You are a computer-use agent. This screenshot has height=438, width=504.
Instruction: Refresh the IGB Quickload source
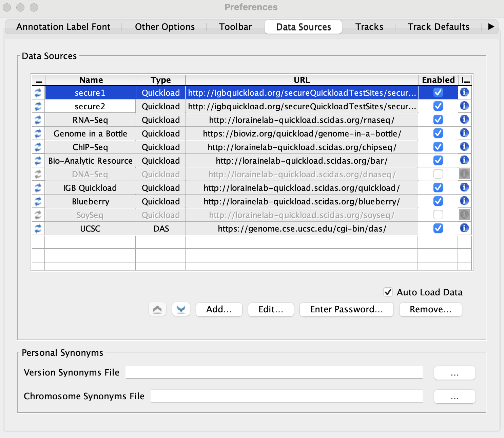[x=38, y=188]
